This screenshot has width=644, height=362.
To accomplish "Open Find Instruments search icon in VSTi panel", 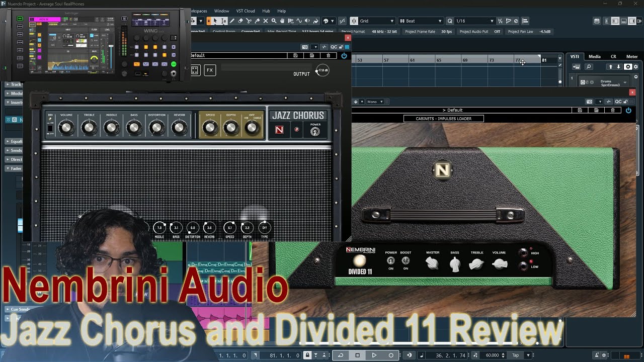I will (589, 67).
